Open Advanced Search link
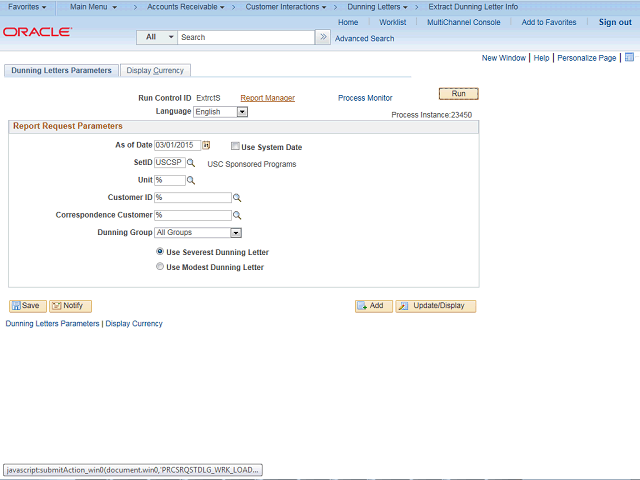This screenshot has height=480, width=640. (x=364, y=38)
